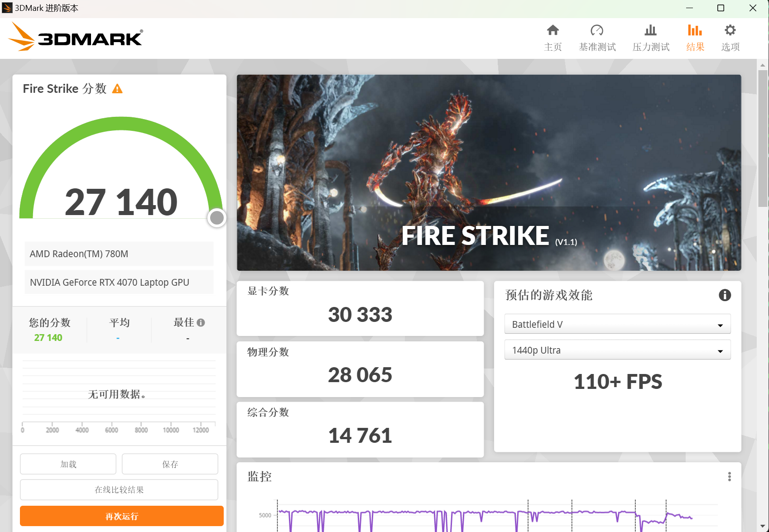Click the main score 27 140
The image size is (769, 532).
point(121,202)
